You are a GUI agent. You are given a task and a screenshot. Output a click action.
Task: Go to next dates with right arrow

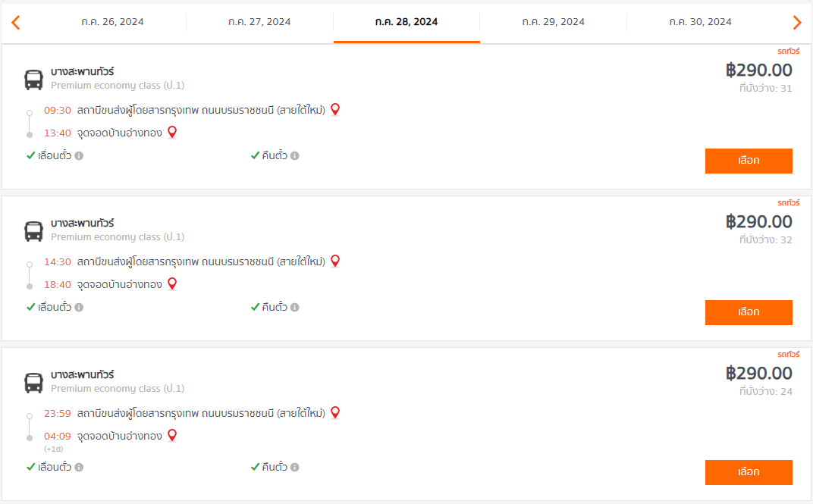797,22
